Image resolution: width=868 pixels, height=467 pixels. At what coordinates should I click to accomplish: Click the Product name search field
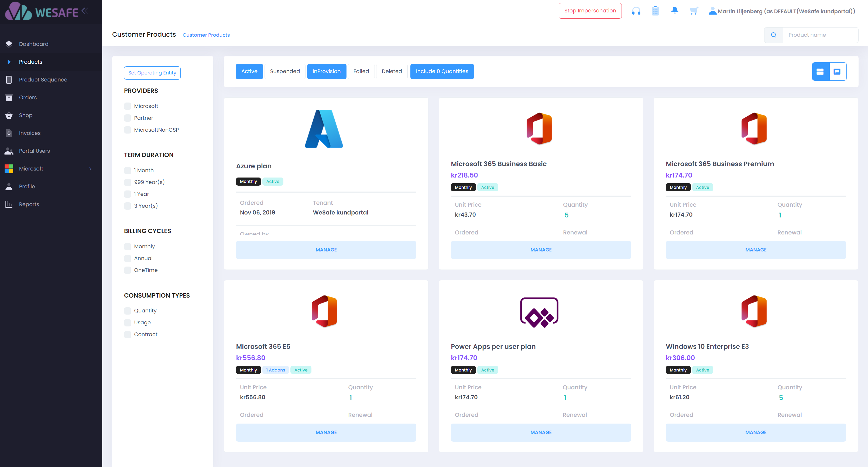pyautogui.click(x=820, y=35)
